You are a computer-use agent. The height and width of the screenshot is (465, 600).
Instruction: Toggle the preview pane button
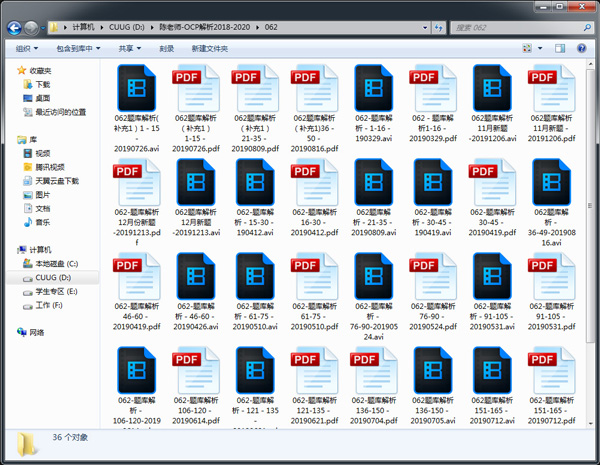coord(560,48)
